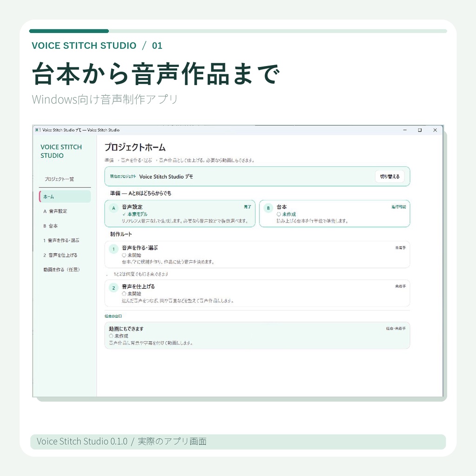Click the 制作ルート section label

(x=121, y=234)
